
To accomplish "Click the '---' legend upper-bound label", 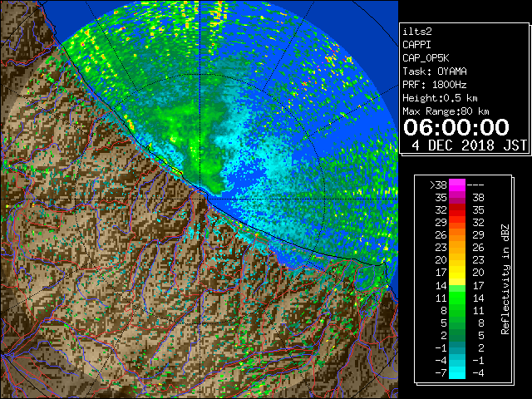I will [x=475, y=185].
